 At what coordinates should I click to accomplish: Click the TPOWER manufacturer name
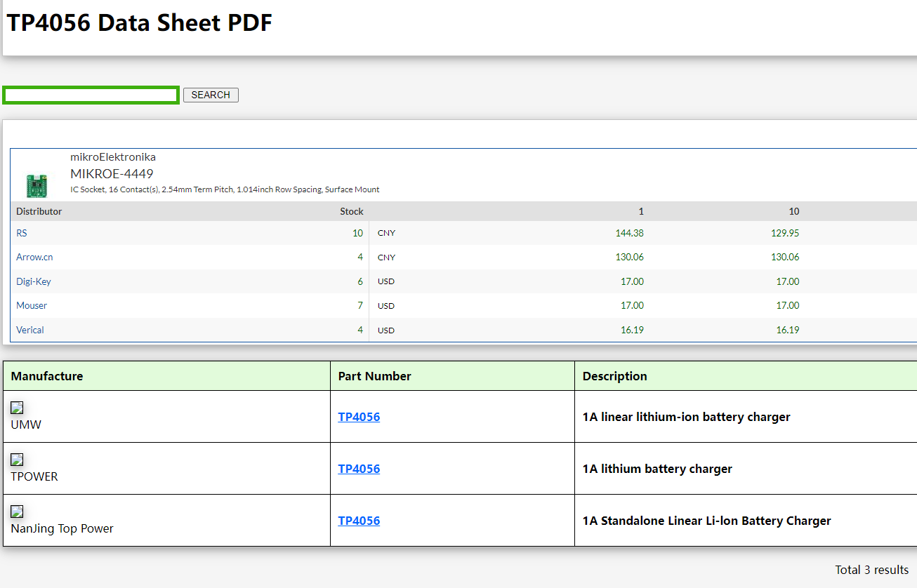(34, 476)
